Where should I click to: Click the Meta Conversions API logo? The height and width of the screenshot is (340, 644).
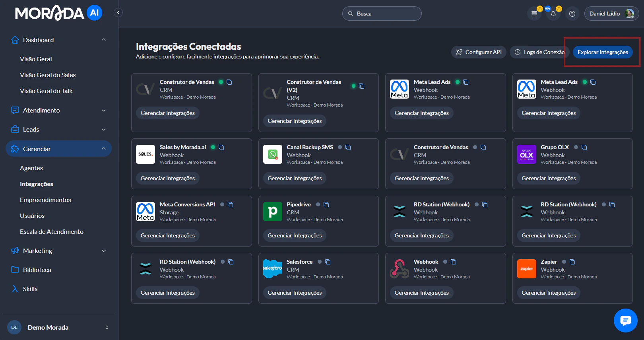[145, 212]
